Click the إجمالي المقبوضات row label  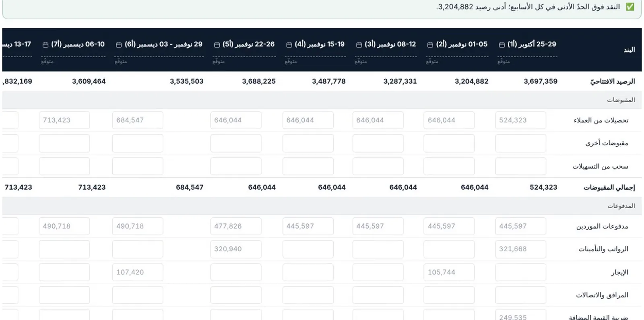pyautogui.click(x=609, y=188)
